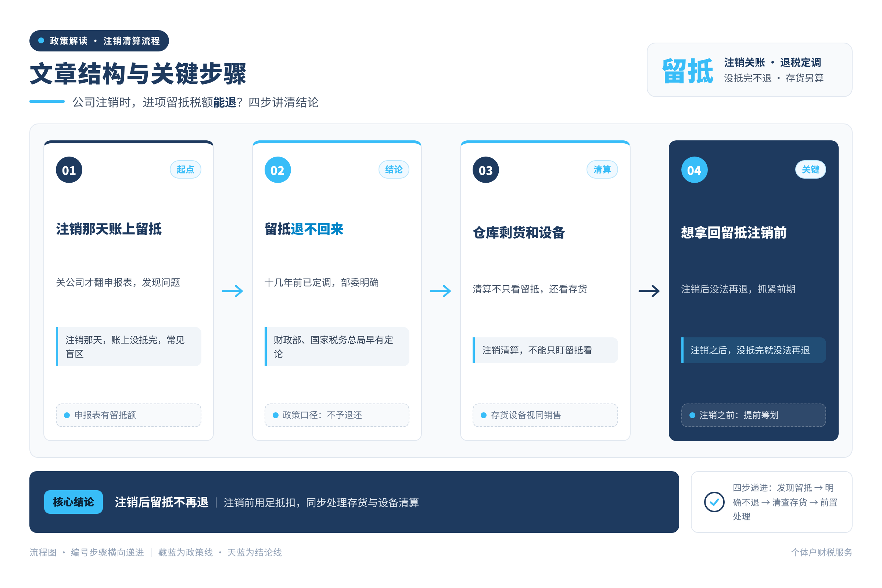Image resolution: width=882 pixels, height=588 pixels.
Task: Click heading 留抵退不回来
Action: [304, 229]
